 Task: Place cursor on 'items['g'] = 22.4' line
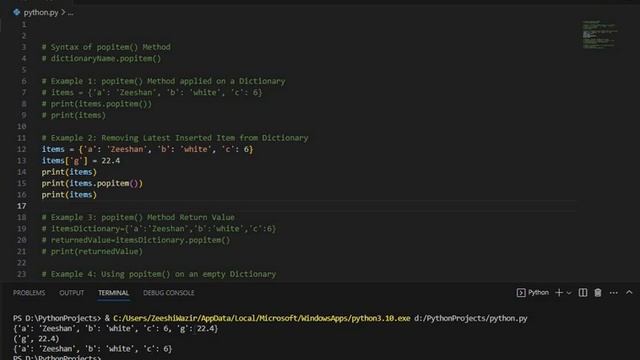(x=81, y=161)
